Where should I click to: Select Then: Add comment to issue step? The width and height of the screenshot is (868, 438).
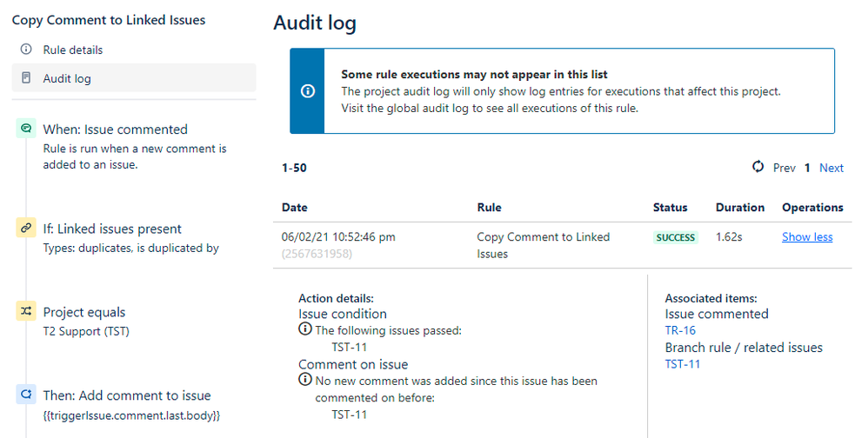click(127, 395)
